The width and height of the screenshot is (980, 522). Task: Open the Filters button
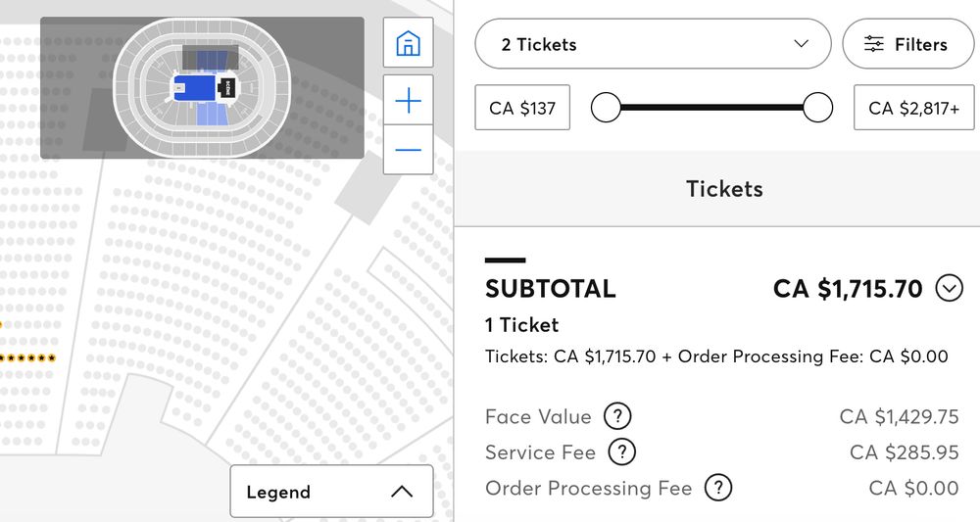[x=907, y=44]
